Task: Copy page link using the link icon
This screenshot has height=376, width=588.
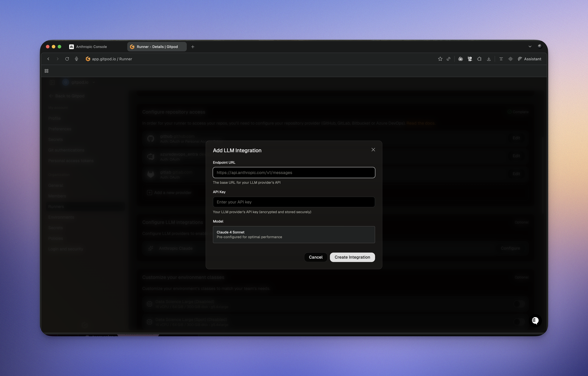Action: click(448, 59)
